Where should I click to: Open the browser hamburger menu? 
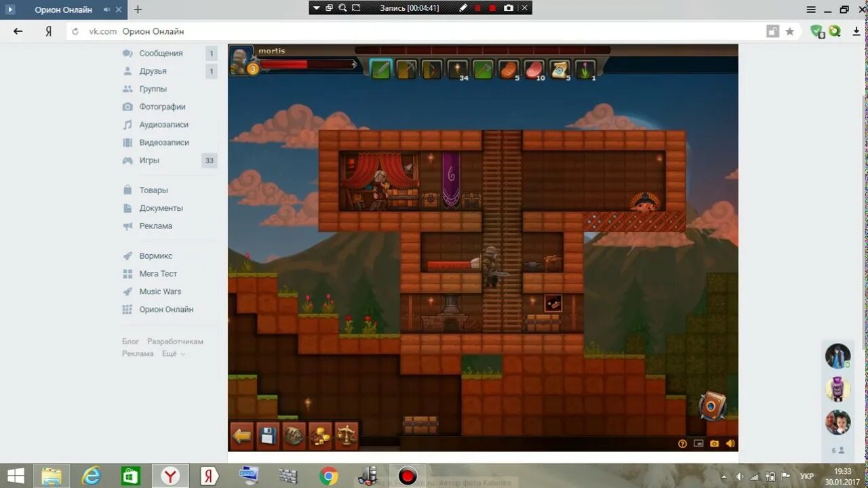[812, 9]
